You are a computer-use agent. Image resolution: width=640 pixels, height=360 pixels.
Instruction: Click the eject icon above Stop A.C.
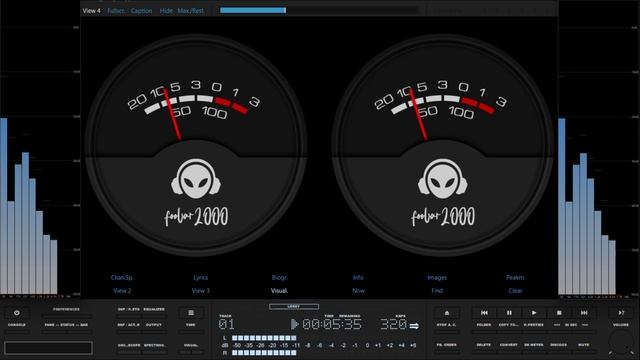click(x=447, y=313)
